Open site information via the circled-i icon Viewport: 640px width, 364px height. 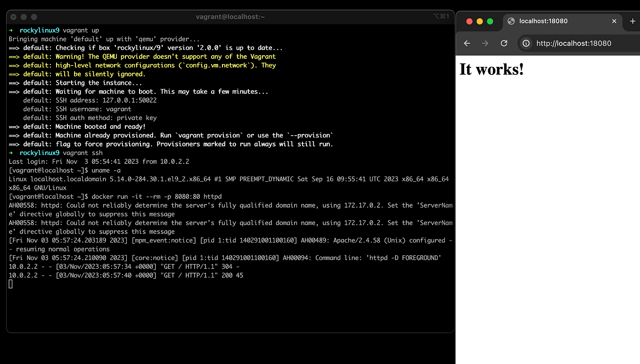tap(525, 43)
